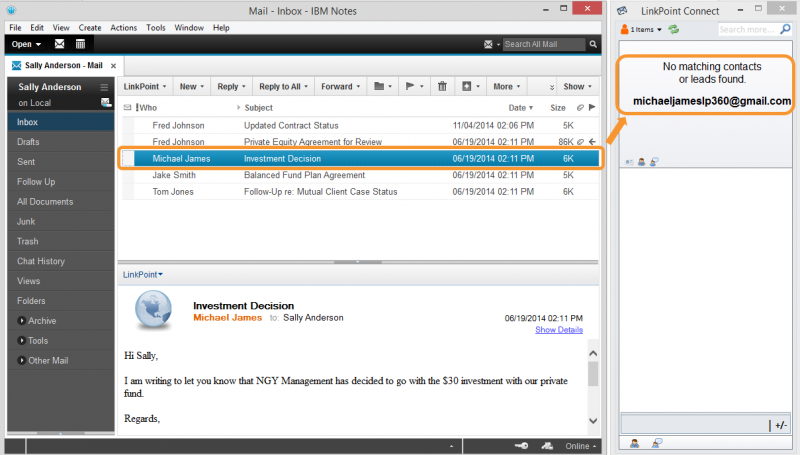Click in the Search more field in LinkPoint Connect
The width and height of the screenshot is (800, 455).
coord(748,30)
